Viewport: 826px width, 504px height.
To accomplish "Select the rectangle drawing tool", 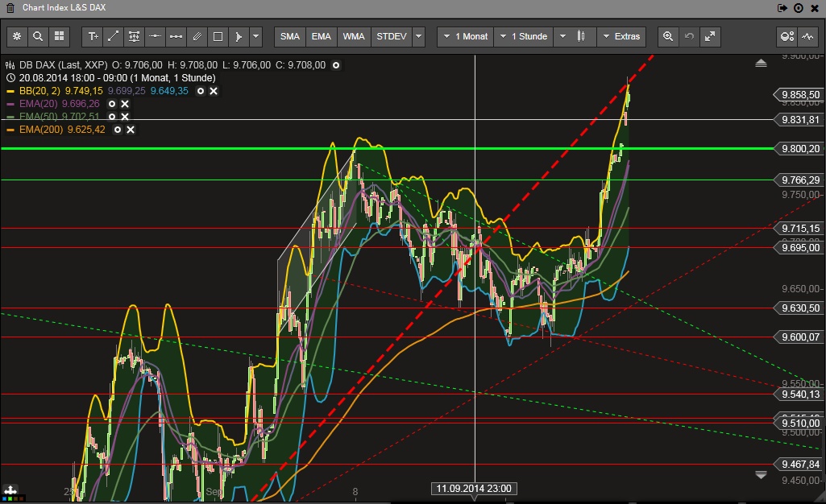I will [218, 36].
